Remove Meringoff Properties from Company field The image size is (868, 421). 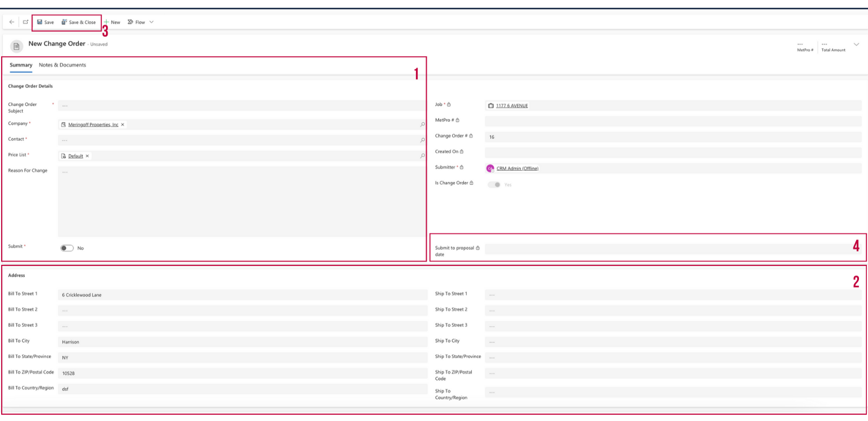123,125
